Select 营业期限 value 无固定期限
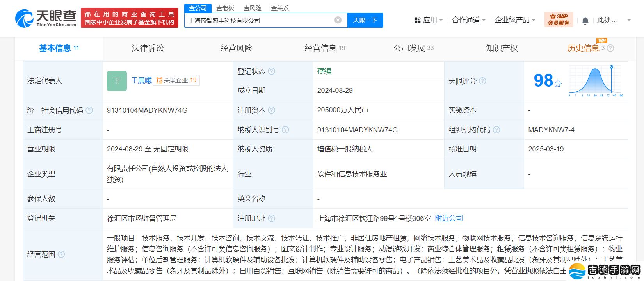This screenshot has height=281, width=644. (171, 149)
